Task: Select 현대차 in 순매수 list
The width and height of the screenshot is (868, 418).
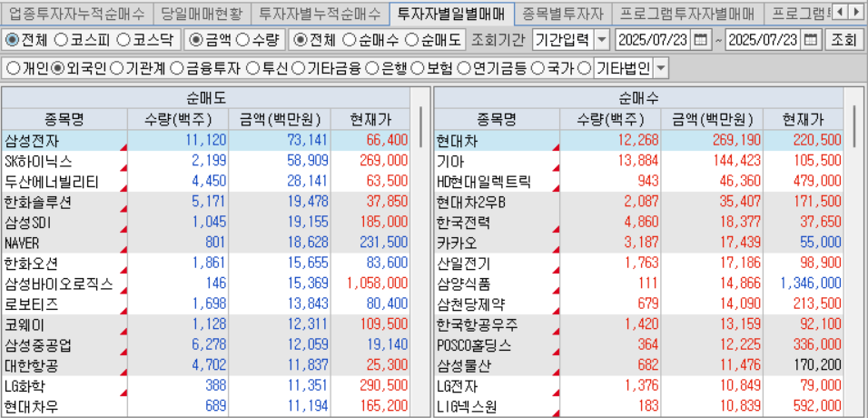Action: (639, 140)
